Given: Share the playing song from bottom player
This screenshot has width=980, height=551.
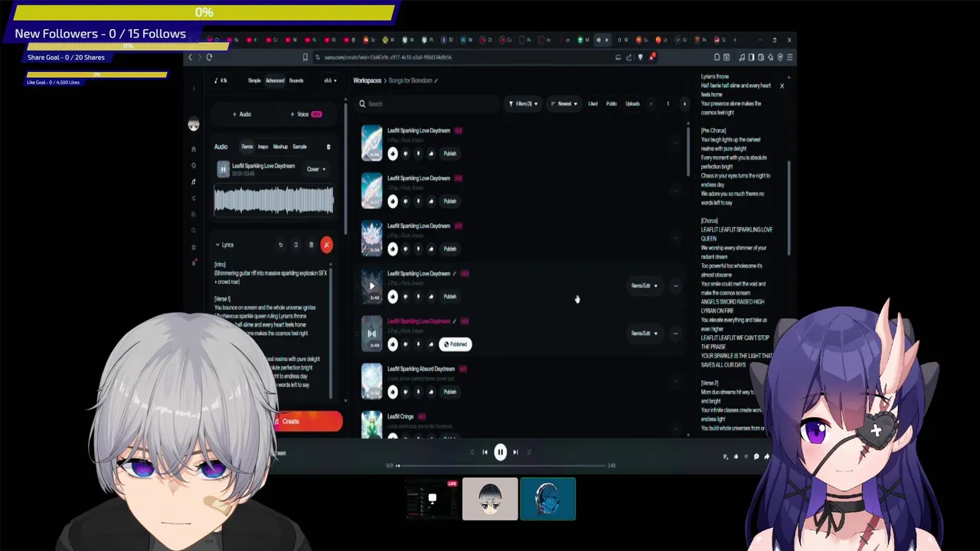Looking at the screenshot, I should (766, 457).
